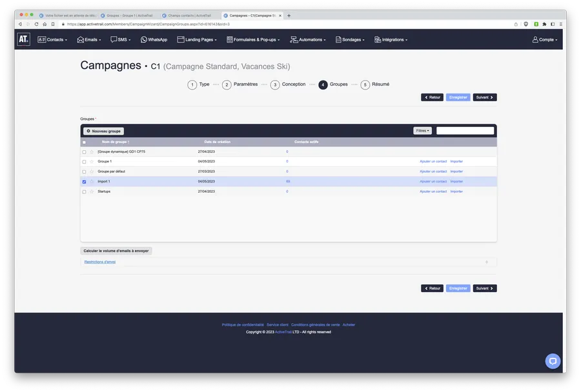
Task: Click the bottom Suivant button
Action: click(x=485, y=288)
